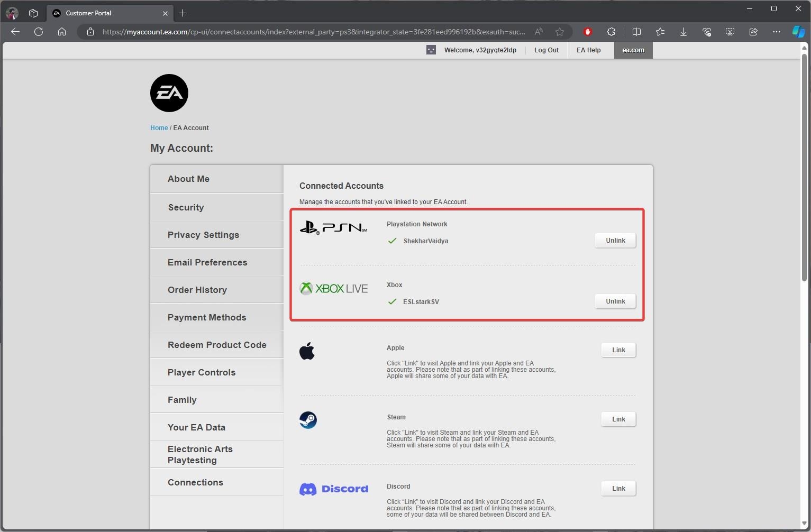
Task: Click the Apple logo next to the Link button
Action: [x=307, y=351]
